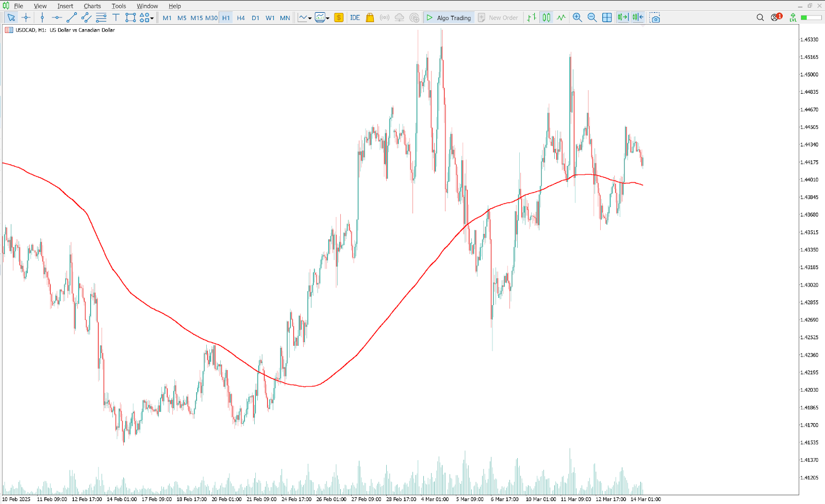825x504 pixels.
Task: Take a chart screenshot
Action: (x=655, y=18)
